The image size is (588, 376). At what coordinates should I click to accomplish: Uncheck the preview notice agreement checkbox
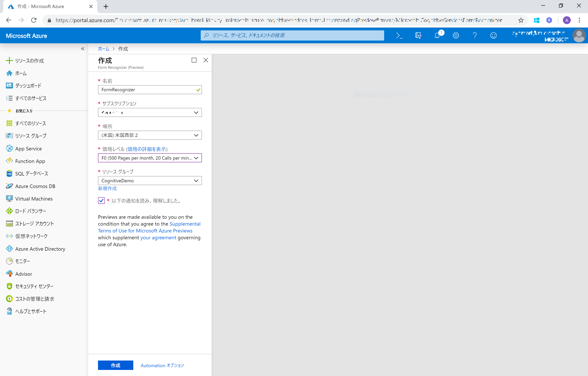pos(101,201)
